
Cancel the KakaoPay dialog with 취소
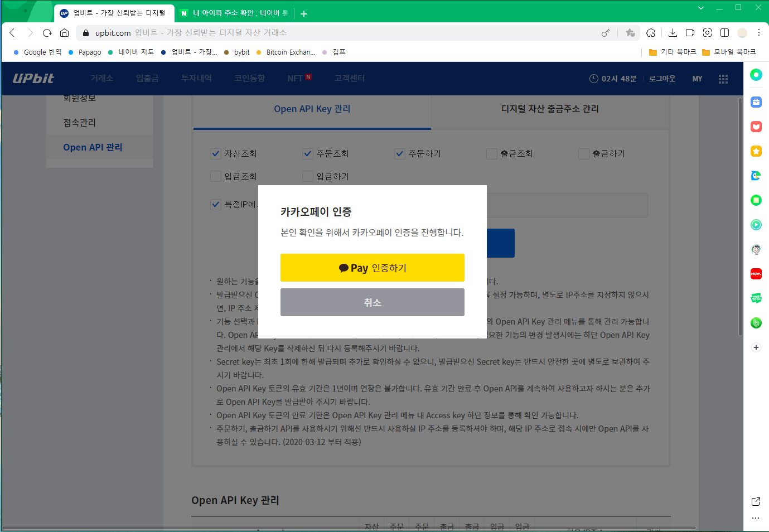373,302
